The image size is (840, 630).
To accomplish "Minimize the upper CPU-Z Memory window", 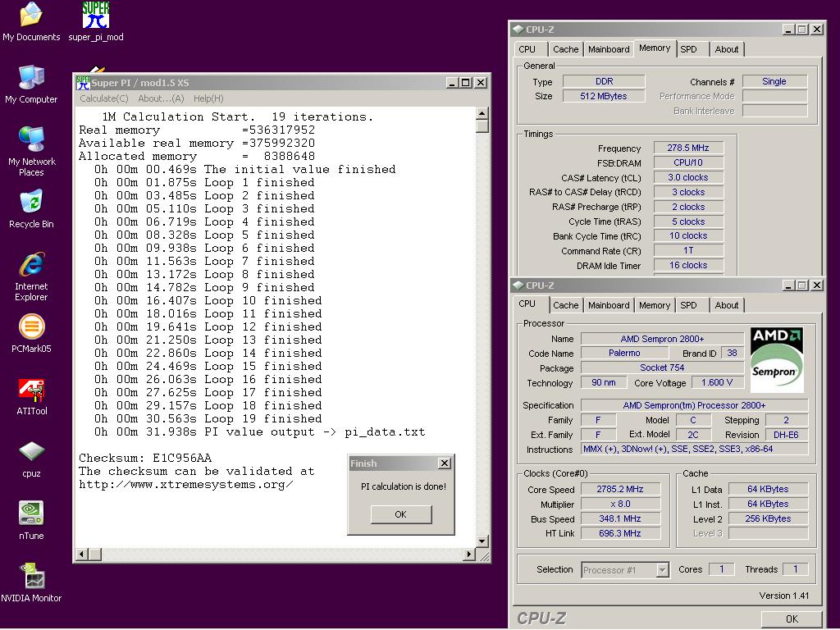I will [788, 30].
